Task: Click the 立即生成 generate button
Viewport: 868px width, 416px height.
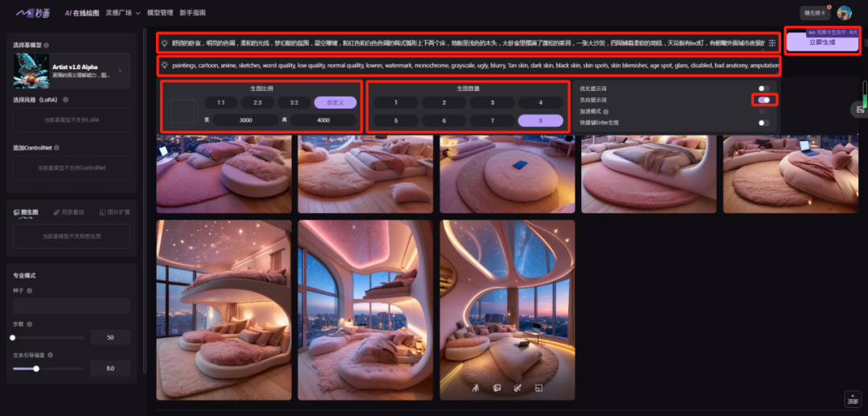Action: pos(822,42)
